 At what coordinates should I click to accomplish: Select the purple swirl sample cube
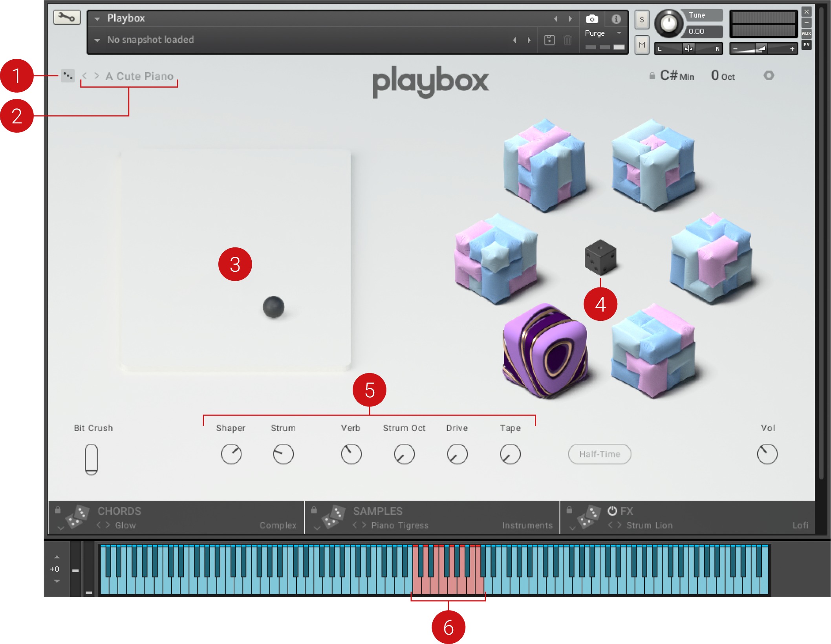tap(545, 351)
